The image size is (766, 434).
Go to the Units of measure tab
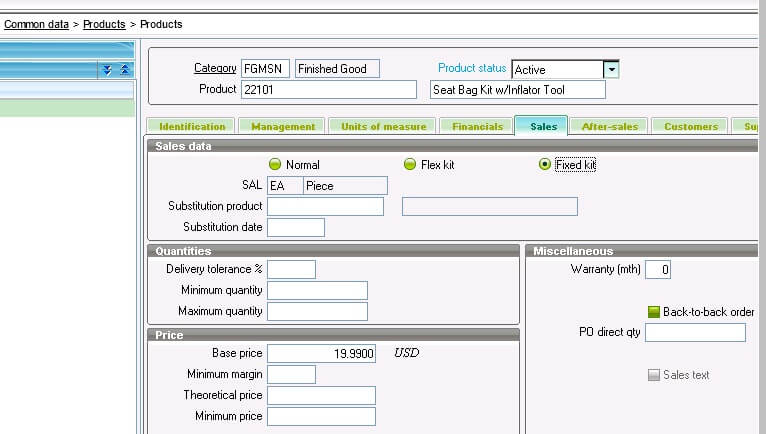click(x=383, y=126)
